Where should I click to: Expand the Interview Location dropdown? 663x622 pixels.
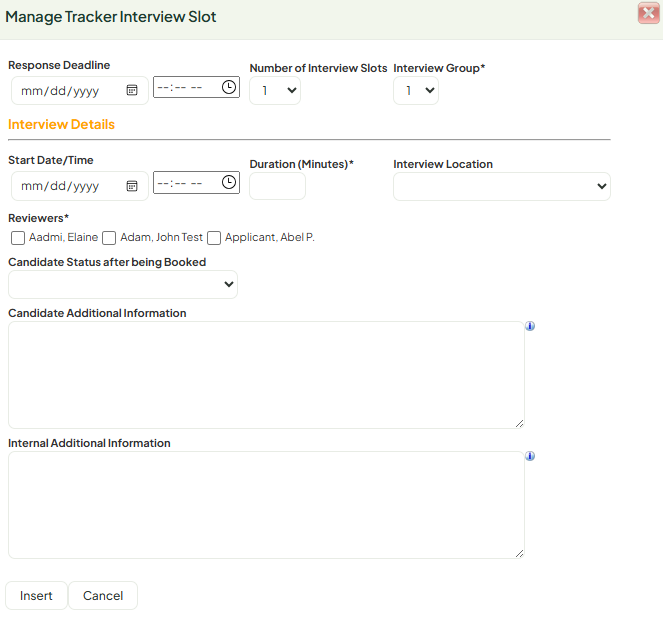click(x=501, y=186)
